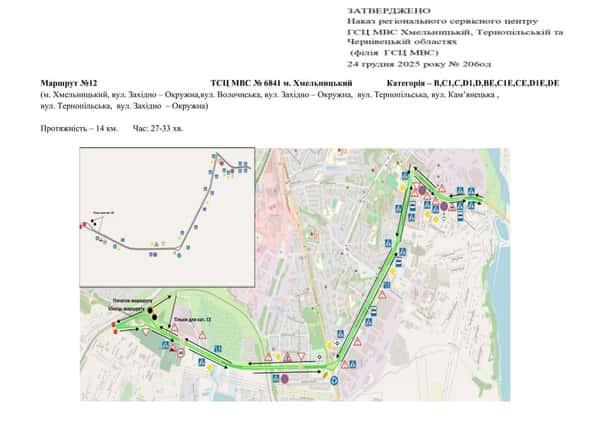Image resolution: width=600 pixels, height=424 pixels.
Task: Click the red circular sign at the route's far left end
Action: coord(115,326)
